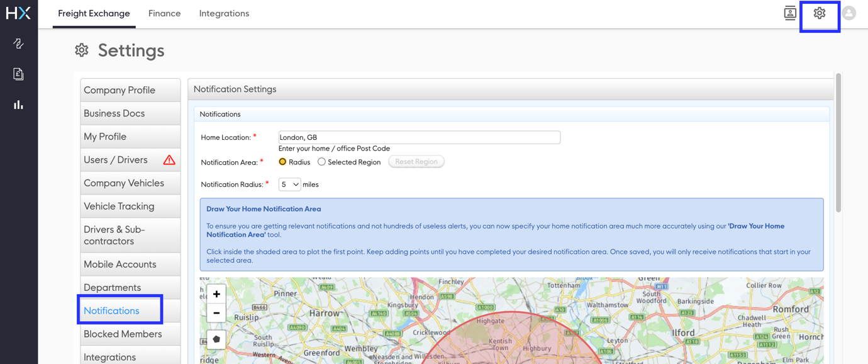Switch to the Finance tab
The width and height of the screenshot is (868, 364).
click(164, 13)
